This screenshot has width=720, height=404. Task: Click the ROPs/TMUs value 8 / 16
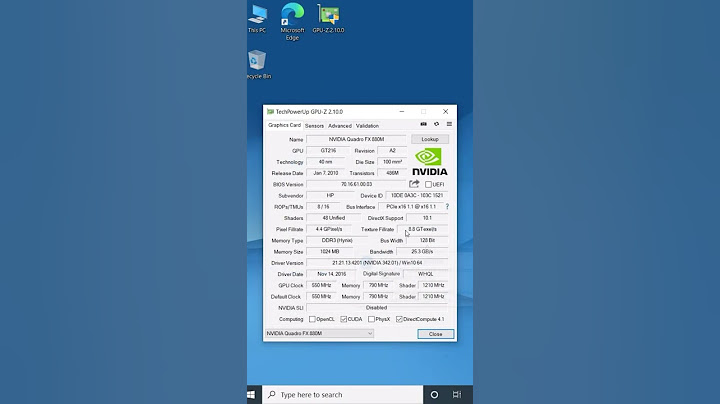point(323,207)
